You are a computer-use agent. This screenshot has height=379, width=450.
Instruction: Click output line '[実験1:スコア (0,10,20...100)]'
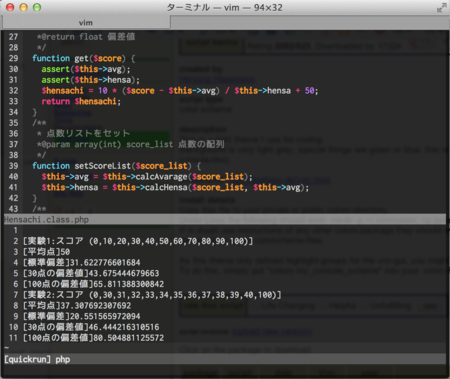point(138,241)
